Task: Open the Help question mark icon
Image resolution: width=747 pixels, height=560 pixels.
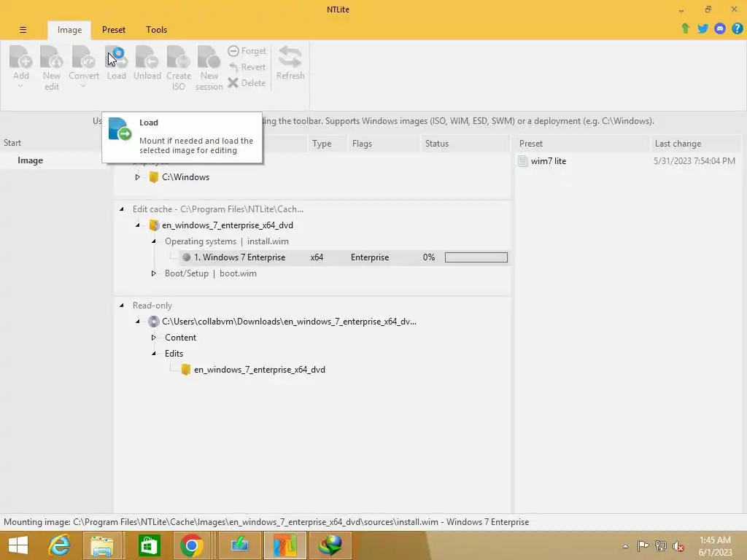Action: (737, 28)
